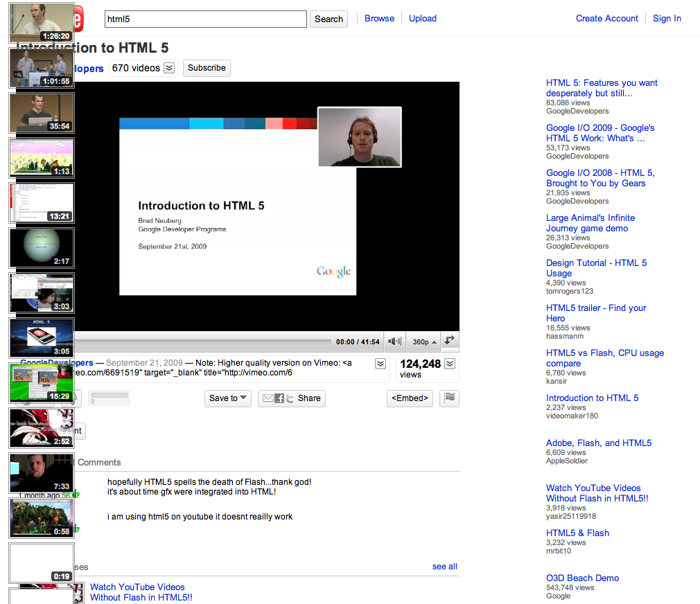Open the 13:21 video thumbnail
The image size is (700, 604).
42,203
